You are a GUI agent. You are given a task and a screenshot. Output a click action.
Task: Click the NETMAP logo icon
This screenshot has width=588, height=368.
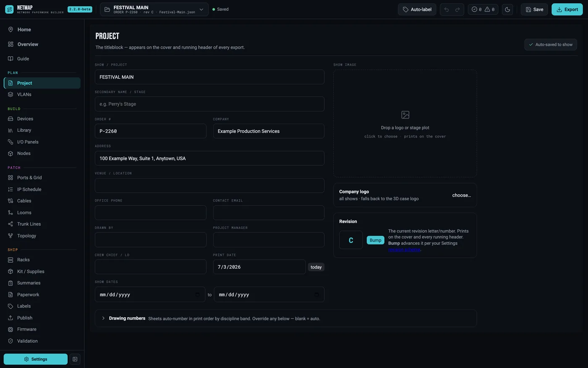(x=9, y=9)
